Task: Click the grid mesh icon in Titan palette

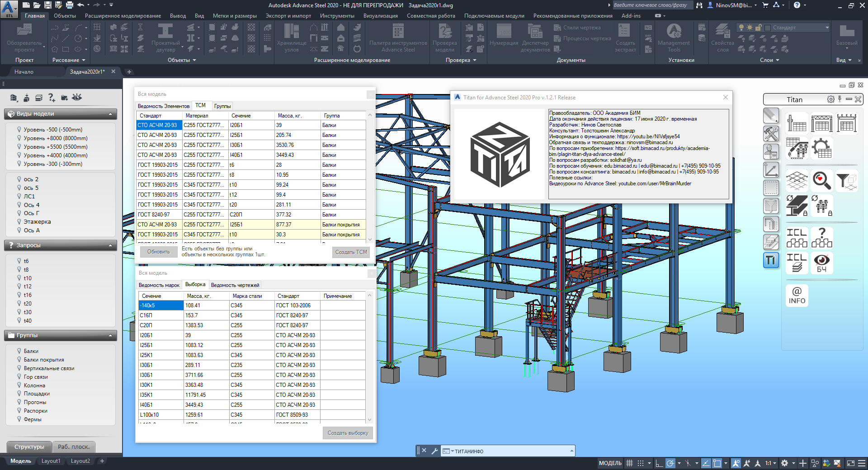Action: point(797,180)
